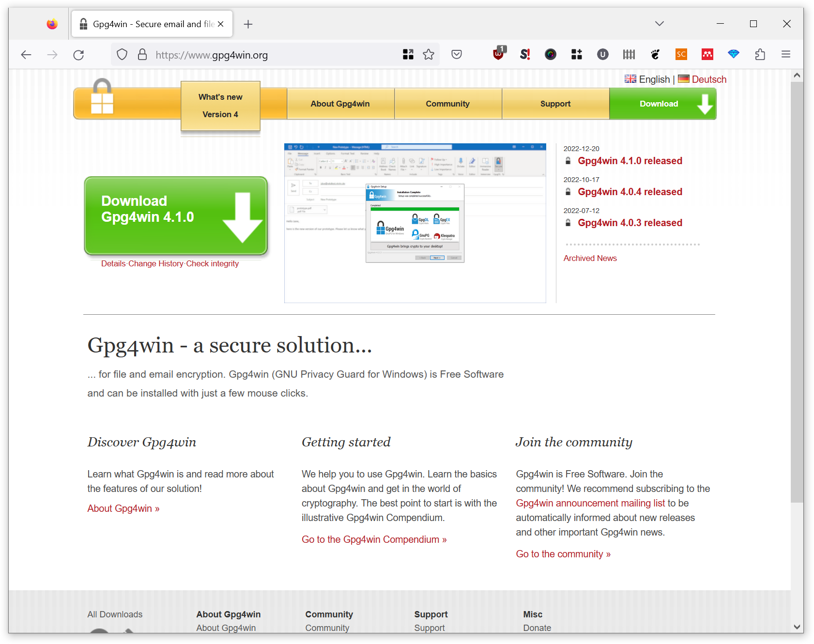Open the QR code icon in address bar
This screenshot has width=814, height=644.
pyautogui.click(x=408, y=54)
